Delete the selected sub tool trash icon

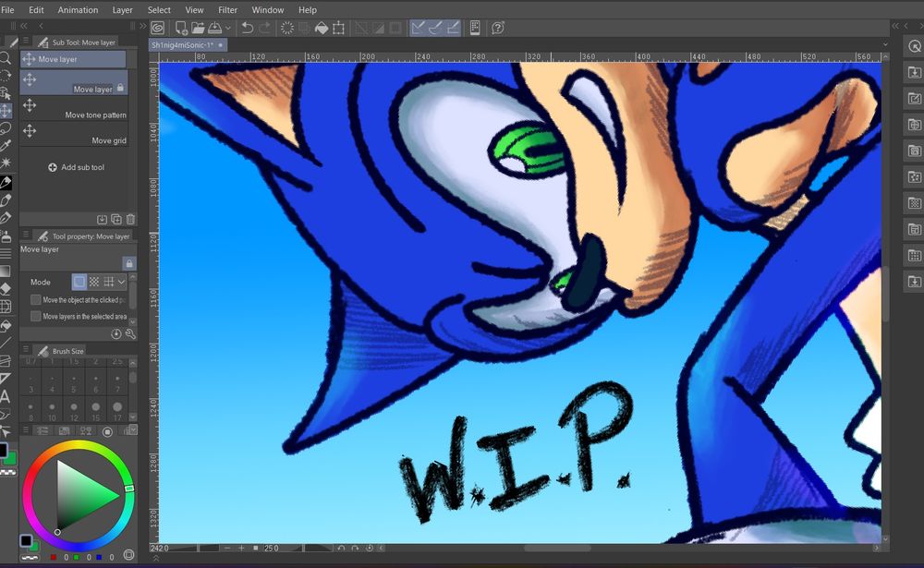(x=130, y=219)
